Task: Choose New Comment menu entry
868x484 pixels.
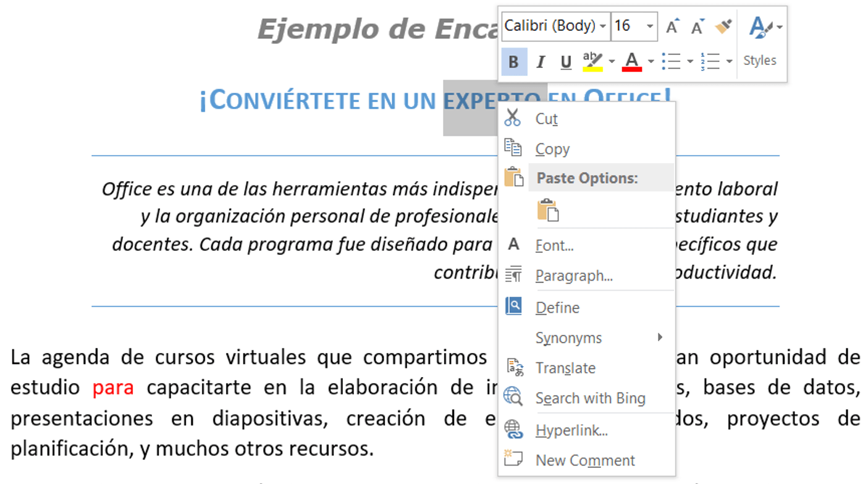Action: [x=586, y=460]
